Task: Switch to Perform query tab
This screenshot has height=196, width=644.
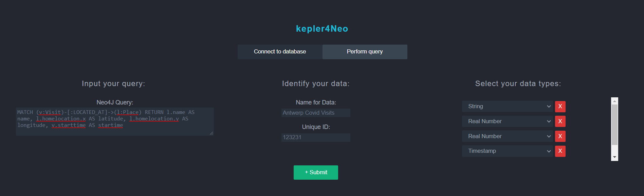Action: 365,52
